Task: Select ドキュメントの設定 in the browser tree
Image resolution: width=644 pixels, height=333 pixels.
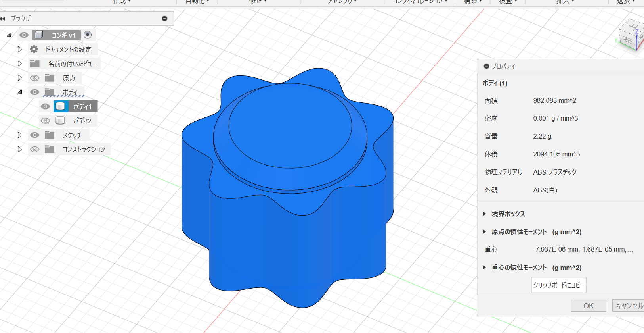Action: click(x=68, y=50)
